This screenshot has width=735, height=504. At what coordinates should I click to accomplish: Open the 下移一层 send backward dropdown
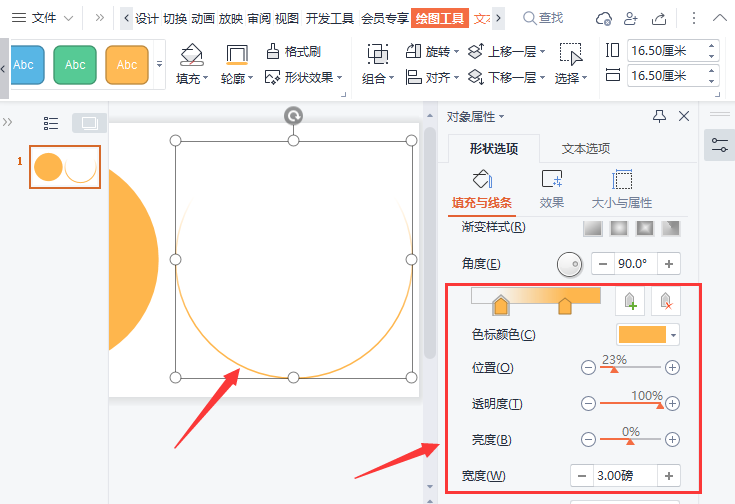(507, 77)
